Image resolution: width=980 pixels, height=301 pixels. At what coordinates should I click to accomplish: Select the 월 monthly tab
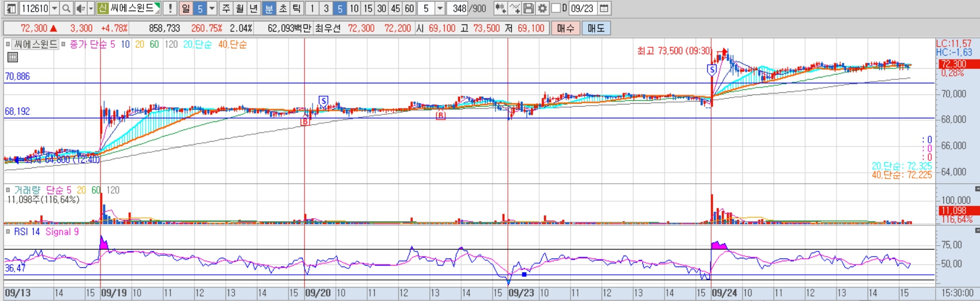(x=240, y=8)
